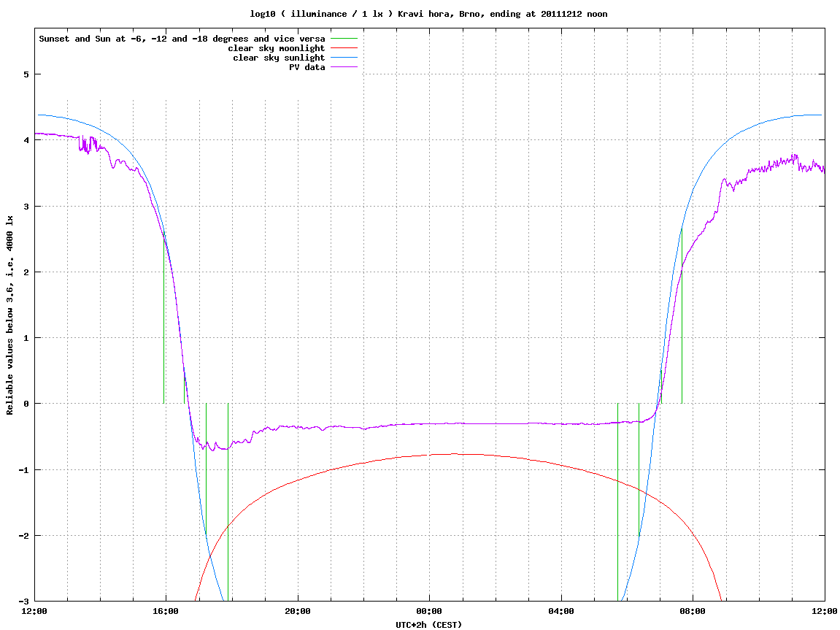Click the y-axis tick label 2
Viewport: 840px width, 630px height.
26,272
